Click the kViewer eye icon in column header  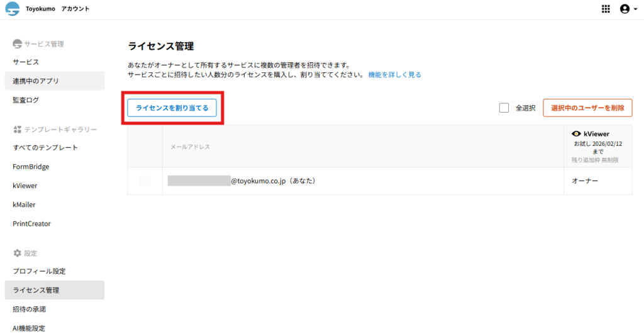[576, 134]
